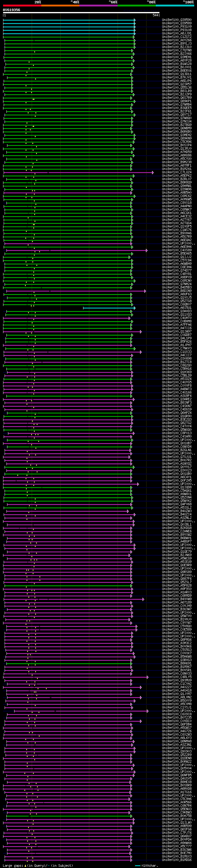
Task: Select the label UniRef100_C5CM96
Action: pyautogui.click(x=177, y=142)
